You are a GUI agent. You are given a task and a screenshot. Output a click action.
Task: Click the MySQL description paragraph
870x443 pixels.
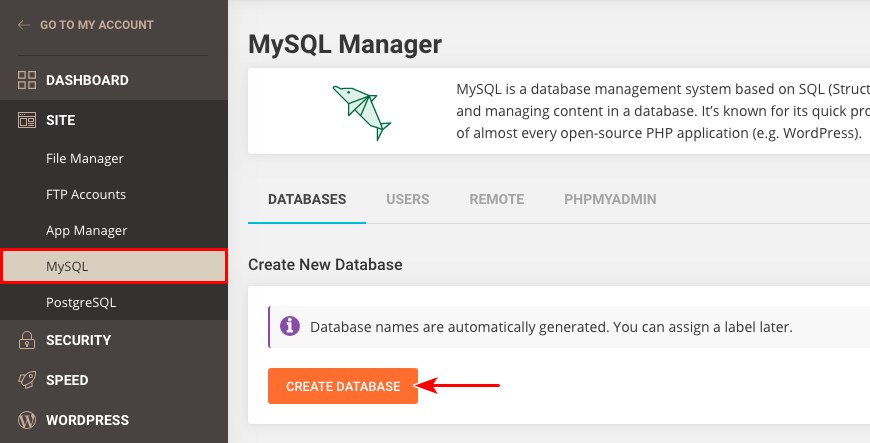663,111
